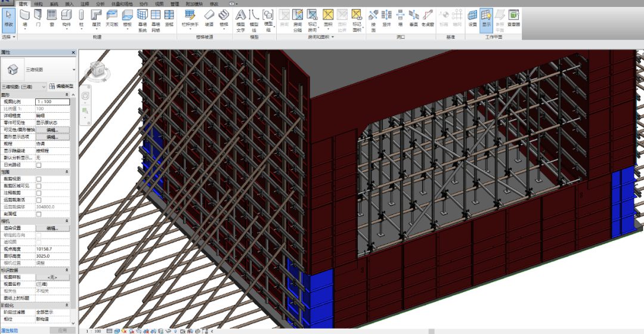Click the 视图样板 <无> button
This screenshot has width=644, height=334.
pyautogui.click(x=52, y=277)
